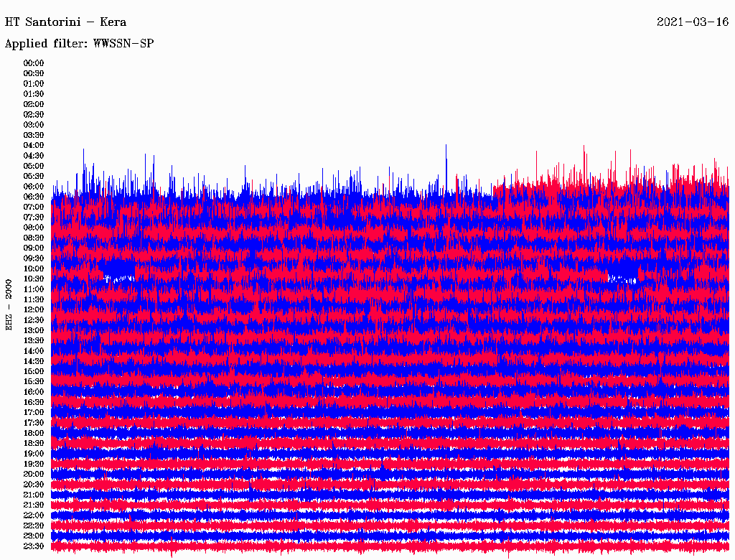Select the 09:30 time label

tap(34, 258)
